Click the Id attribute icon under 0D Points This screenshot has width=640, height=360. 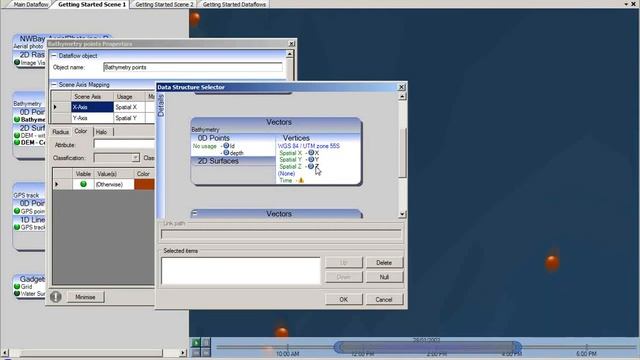click(226, 146)
